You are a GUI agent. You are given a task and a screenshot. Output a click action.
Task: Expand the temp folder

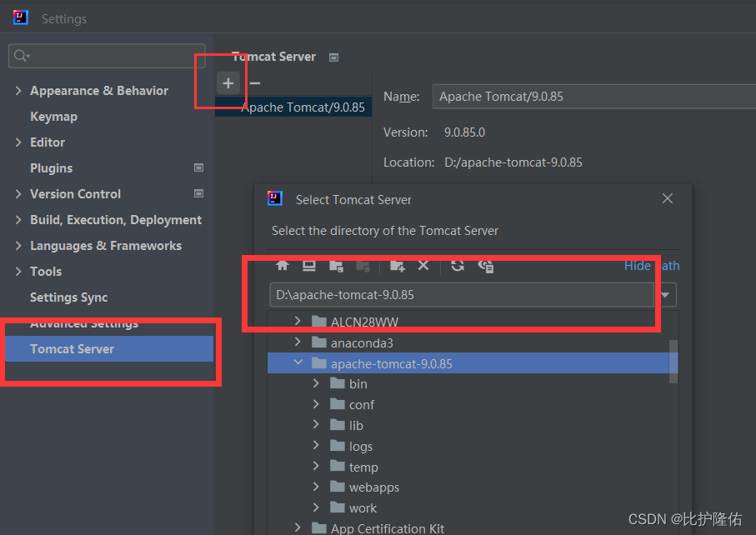316,467
